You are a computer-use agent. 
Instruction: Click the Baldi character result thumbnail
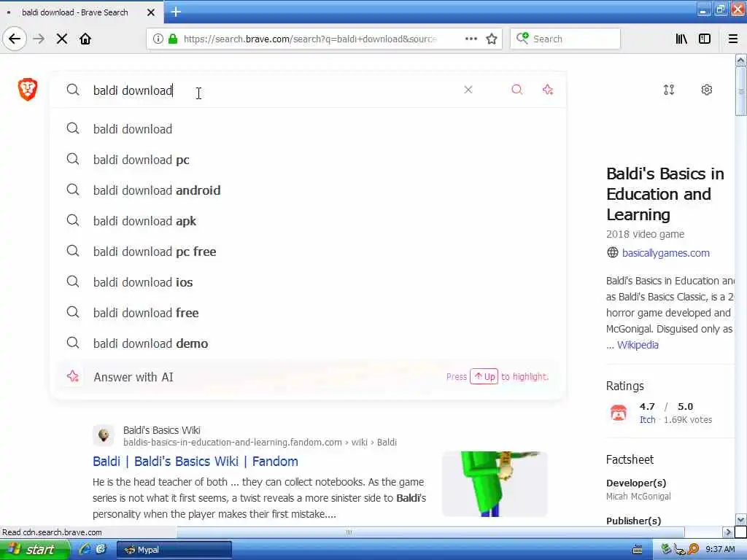[495, 484]
